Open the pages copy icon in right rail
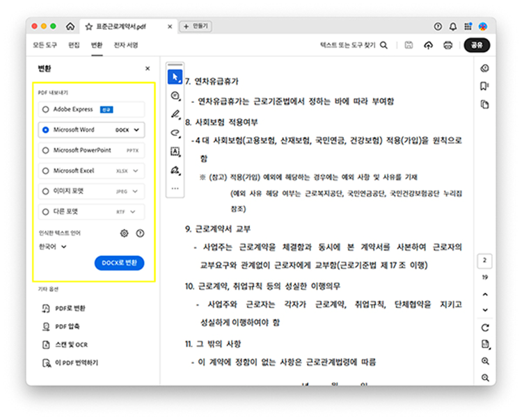 (484, 104)
